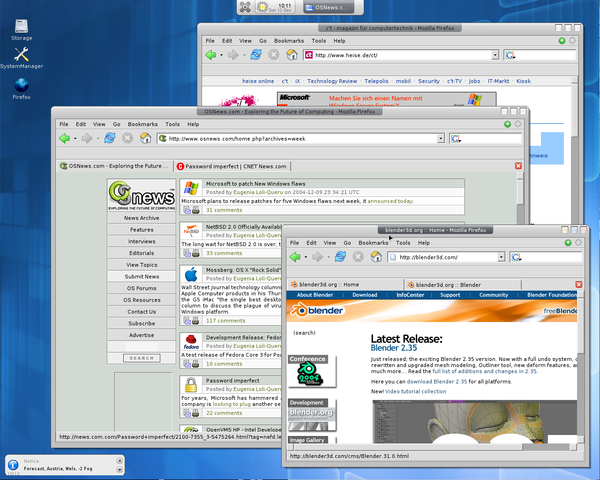
Task: Click Submit News in OSNews sidebar
Action: pyautogui.click(x=142, y=276)
